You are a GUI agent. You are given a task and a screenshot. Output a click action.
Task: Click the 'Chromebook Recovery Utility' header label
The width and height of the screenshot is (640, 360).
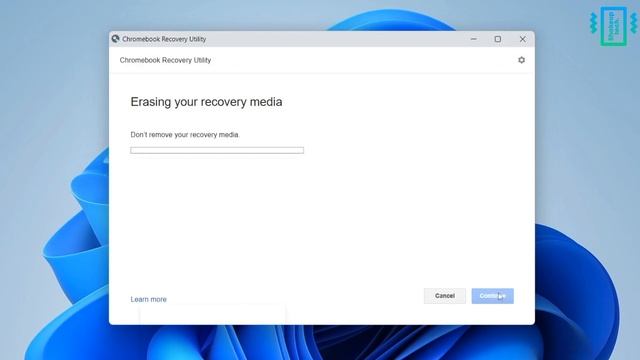point(165,60)
